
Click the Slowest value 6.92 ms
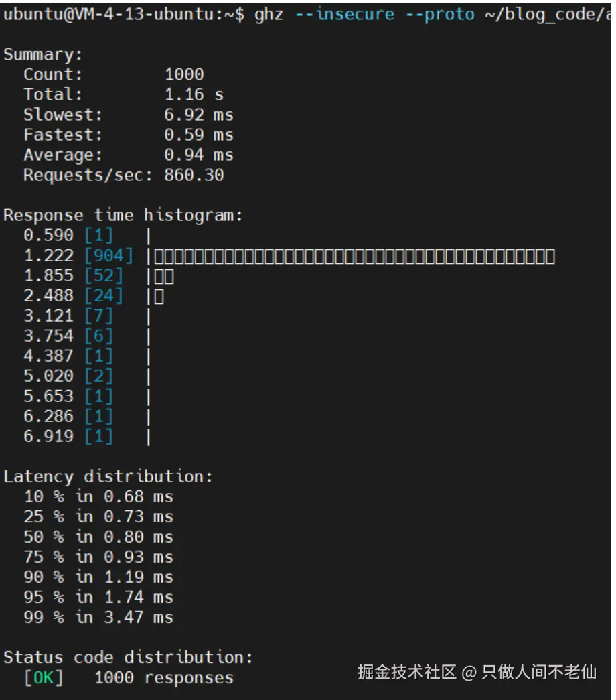pos(198,115)
